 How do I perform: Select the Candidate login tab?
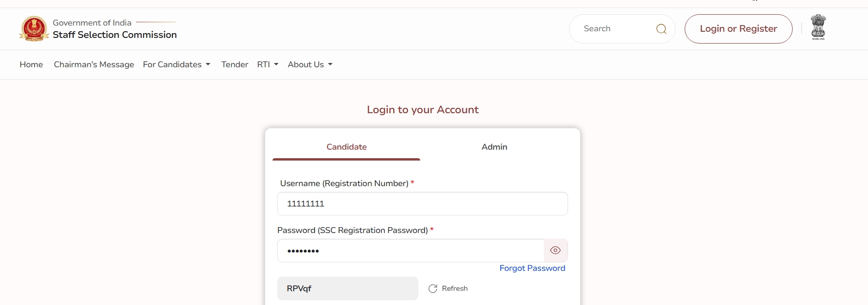(x=346, y=147)
